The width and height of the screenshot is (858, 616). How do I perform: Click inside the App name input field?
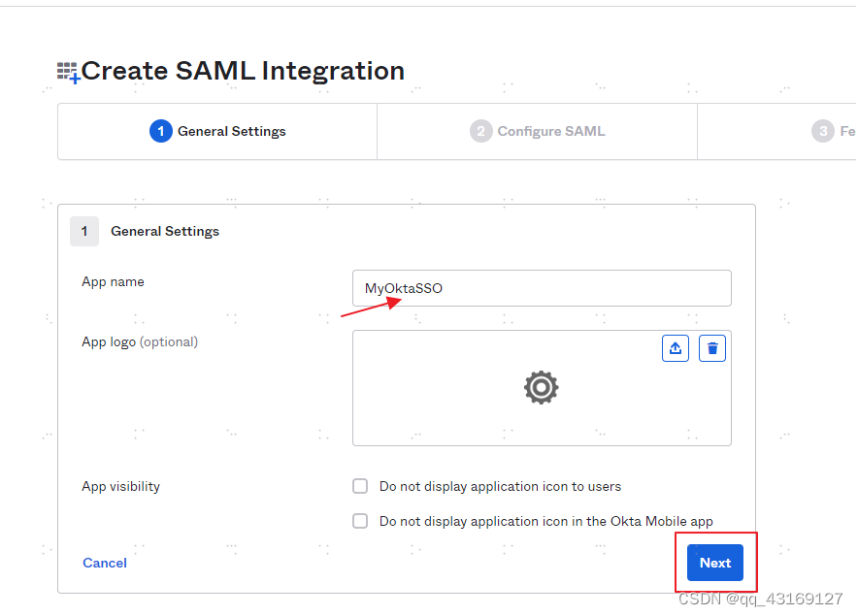[x=541, y=288]
